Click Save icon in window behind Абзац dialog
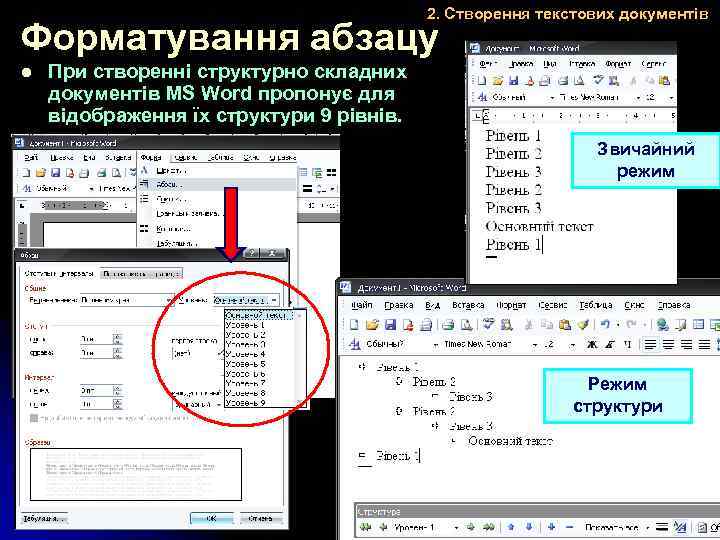This screenshot has height=540, width=720. tap(56, 173)
